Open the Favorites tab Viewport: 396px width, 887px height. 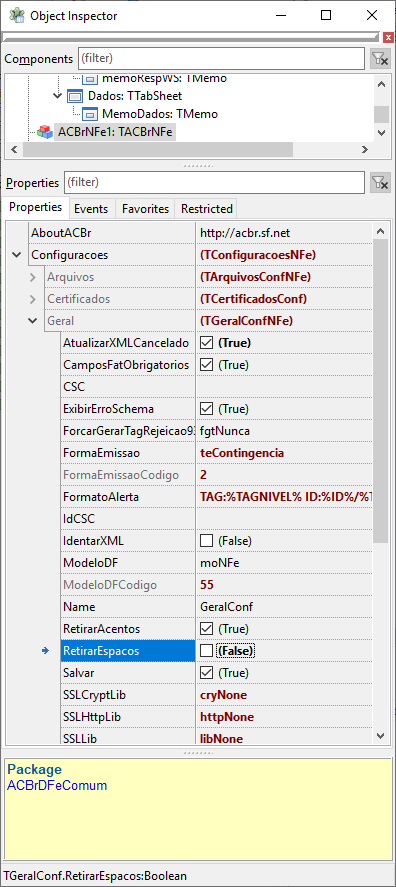[x=145, y=209]
